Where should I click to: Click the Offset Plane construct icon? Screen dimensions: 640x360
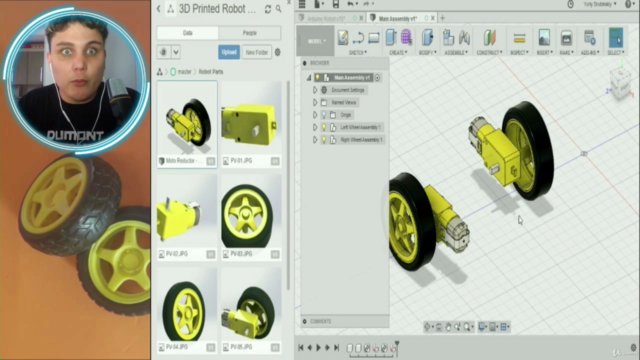click(x=489, y=38)
